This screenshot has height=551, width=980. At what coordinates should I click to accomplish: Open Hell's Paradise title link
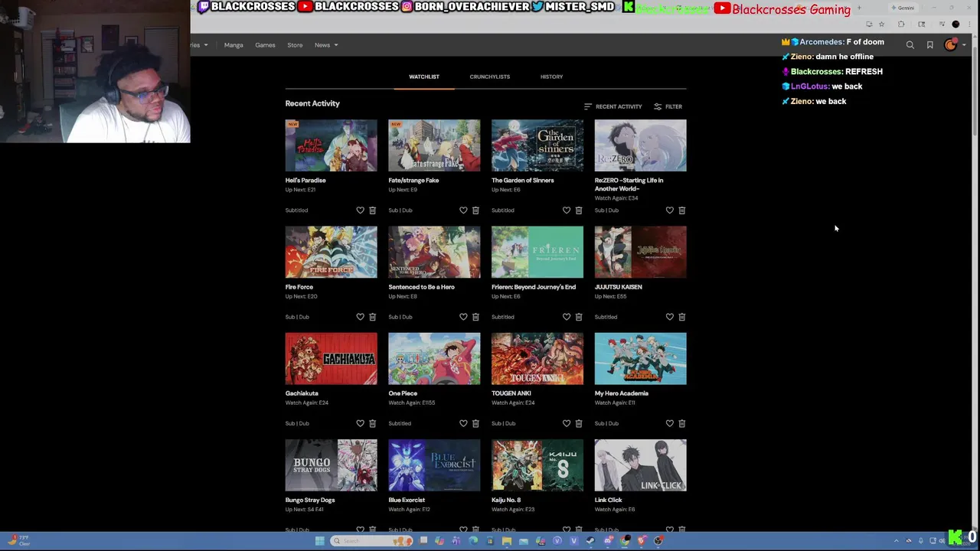pyautogui.click(x=305, y=181)
